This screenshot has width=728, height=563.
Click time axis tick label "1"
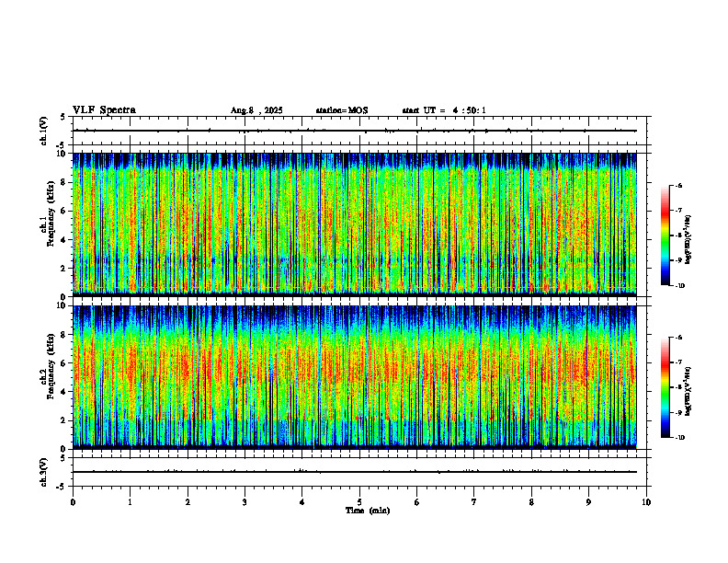pyautogui.click(x=130, y=502)
